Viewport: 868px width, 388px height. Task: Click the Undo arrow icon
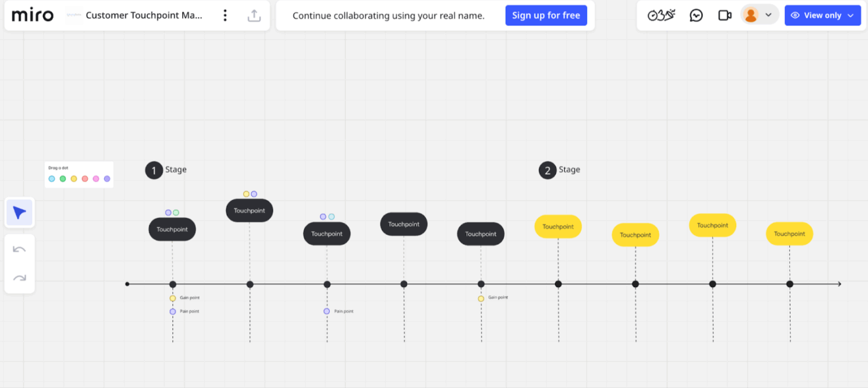pos(19,249)
